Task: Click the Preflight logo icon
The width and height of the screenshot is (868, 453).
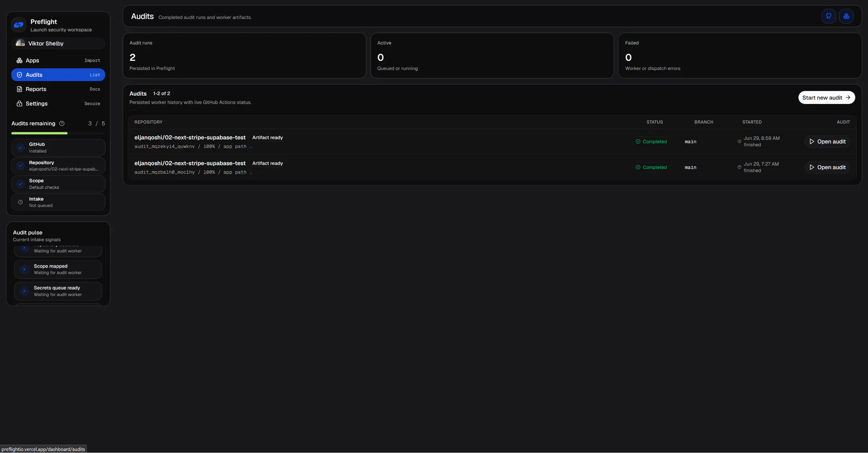Action: pyautogui.click(x=19, y=25)
